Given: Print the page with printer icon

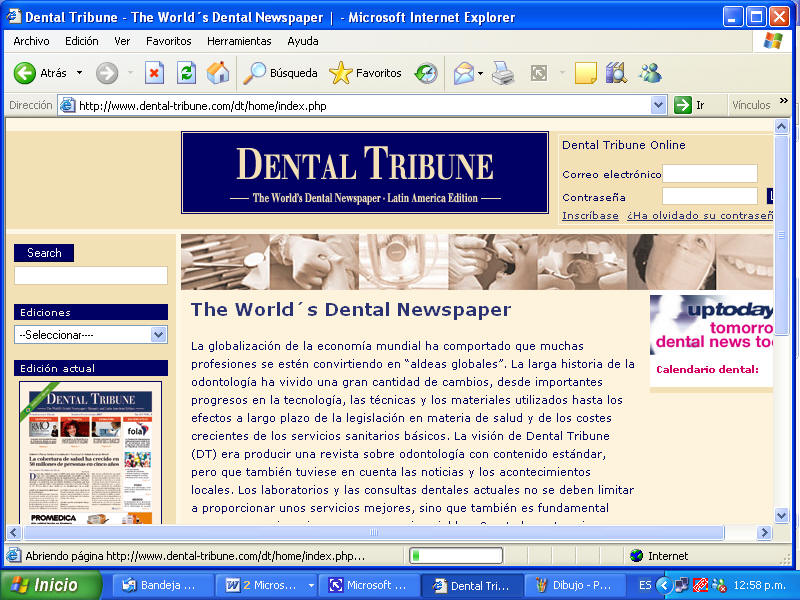Looking at the screenshot, I should pos(503,73).
